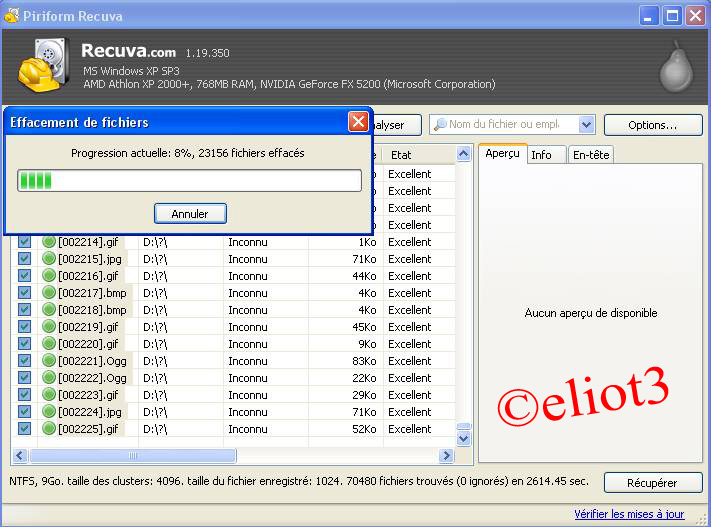Sort by the Etat column header
The image size is (711, 527).
point(419,155)
